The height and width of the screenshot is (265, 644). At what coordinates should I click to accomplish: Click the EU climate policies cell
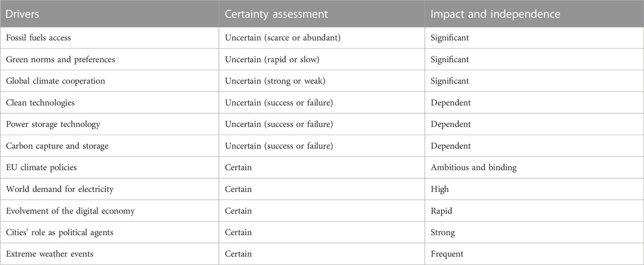109,167
